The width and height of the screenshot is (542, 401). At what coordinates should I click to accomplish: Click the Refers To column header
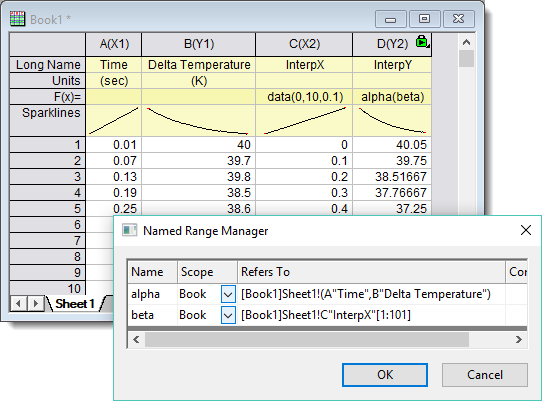pyautogui.click(x=371, y=272)
